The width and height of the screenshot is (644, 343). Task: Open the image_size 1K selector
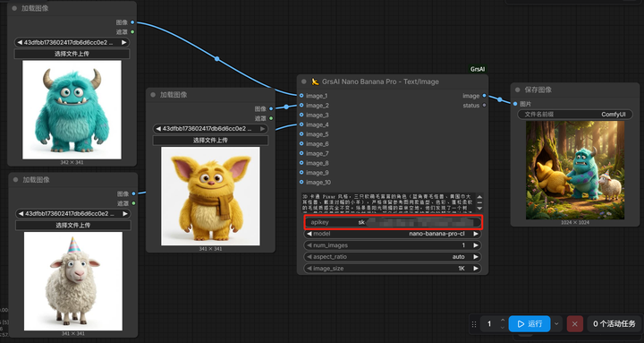[x=393, y=268]
